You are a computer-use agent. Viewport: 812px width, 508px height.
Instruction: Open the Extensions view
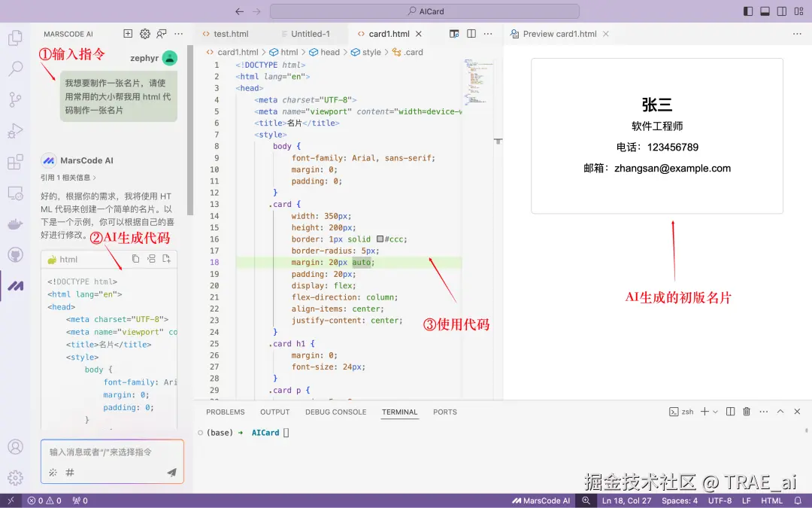(16, 162)
